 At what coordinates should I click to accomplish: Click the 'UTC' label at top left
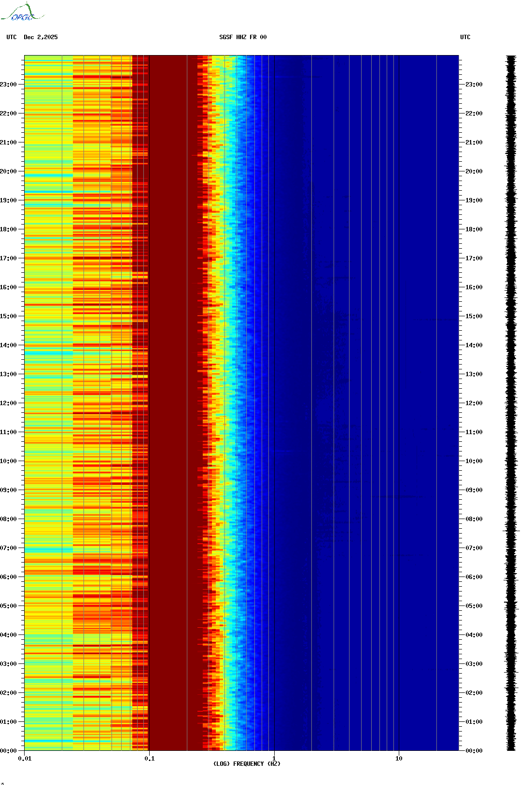tap(12, 37)
